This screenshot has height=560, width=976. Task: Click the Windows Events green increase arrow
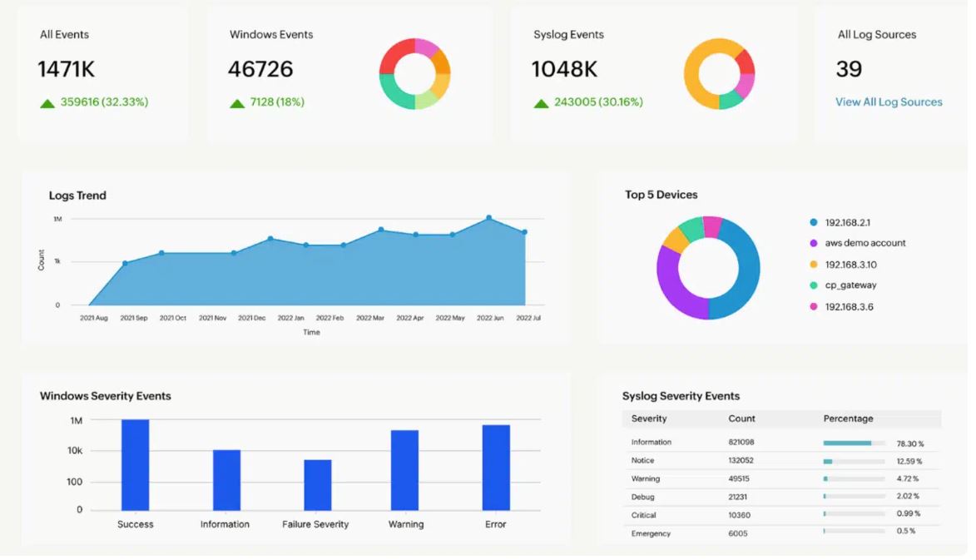click(237, 103)
